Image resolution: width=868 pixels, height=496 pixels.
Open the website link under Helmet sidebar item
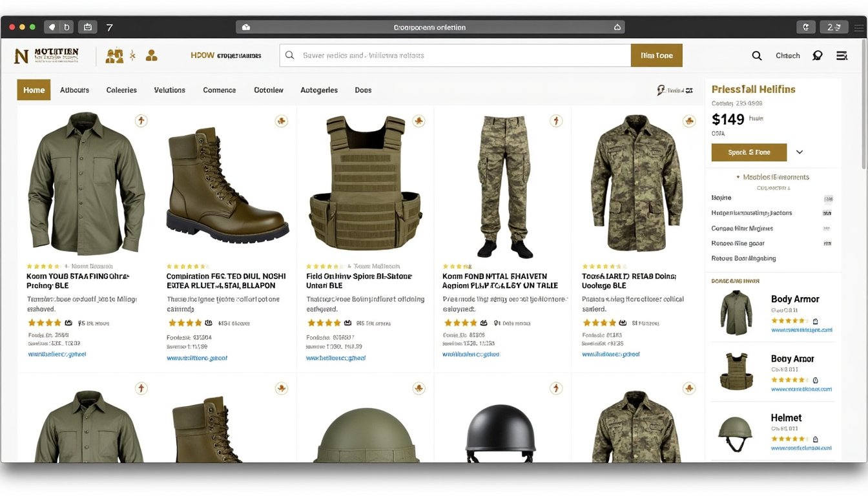point(801,448)
